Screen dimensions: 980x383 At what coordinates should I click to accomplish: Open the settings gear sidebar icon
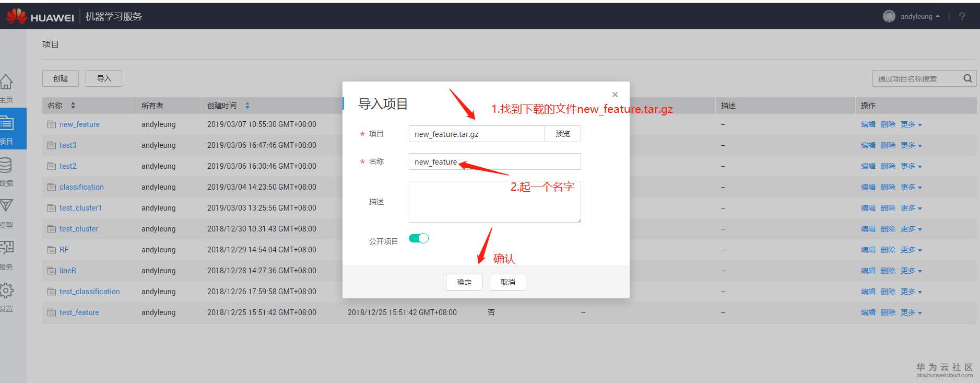coord(6,290)
